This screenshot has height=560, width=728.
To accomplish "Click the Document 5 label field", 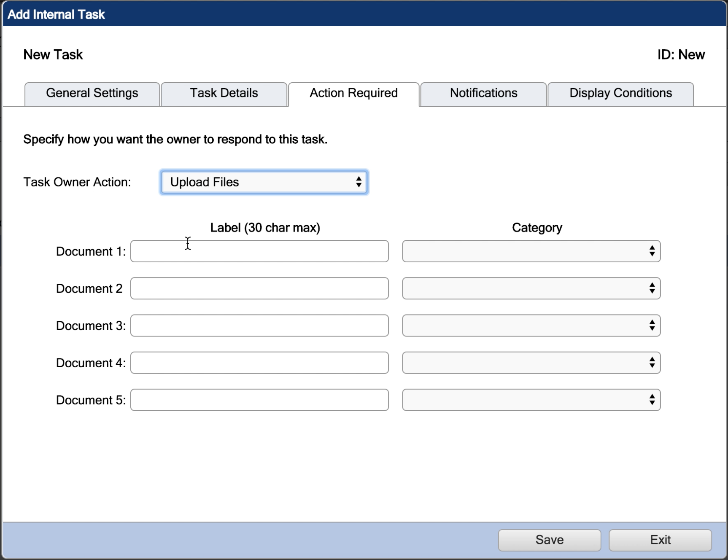I will 259,400.
